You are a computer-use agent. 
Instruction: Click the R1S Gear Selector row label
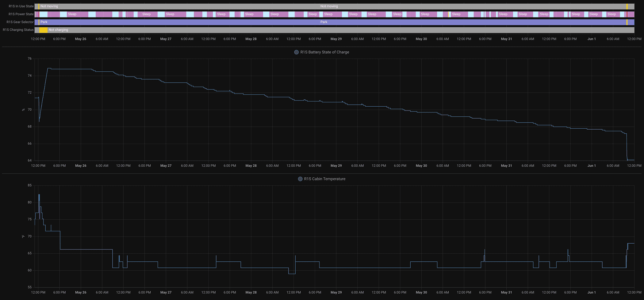click(x=20, y=22)
